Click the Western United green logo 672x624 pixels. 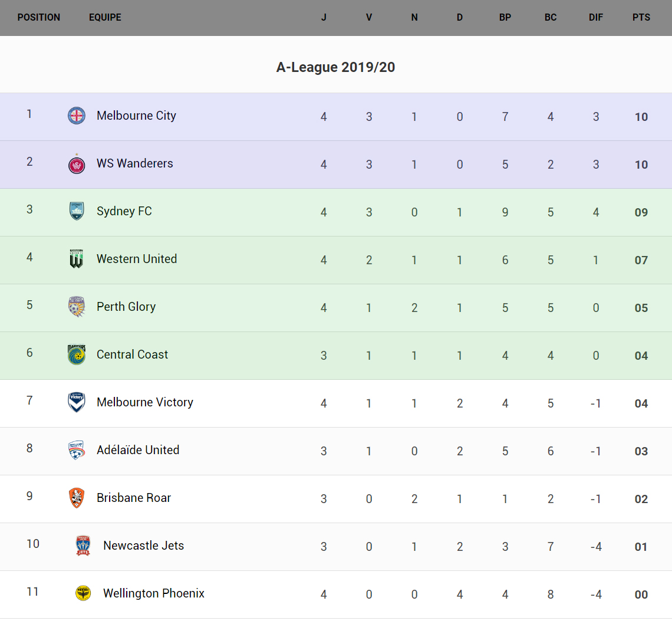pos(77,259)
